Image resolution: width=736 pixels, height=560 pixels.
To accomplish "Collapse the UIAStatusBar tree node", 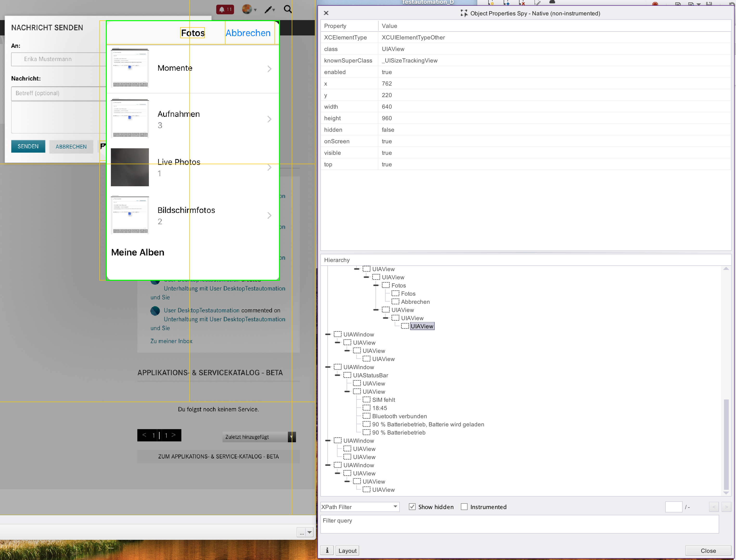I will (x=337, y=375).
